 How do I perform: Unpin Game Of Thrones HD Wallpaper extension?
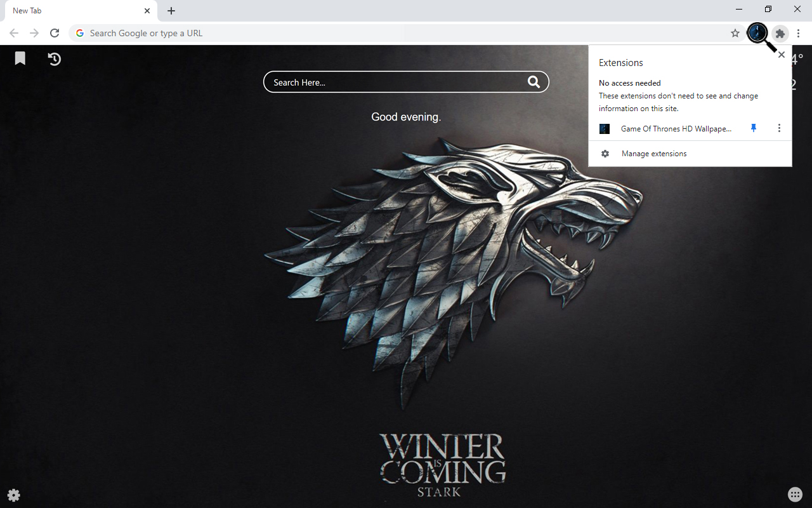click(x=754, y=128)
